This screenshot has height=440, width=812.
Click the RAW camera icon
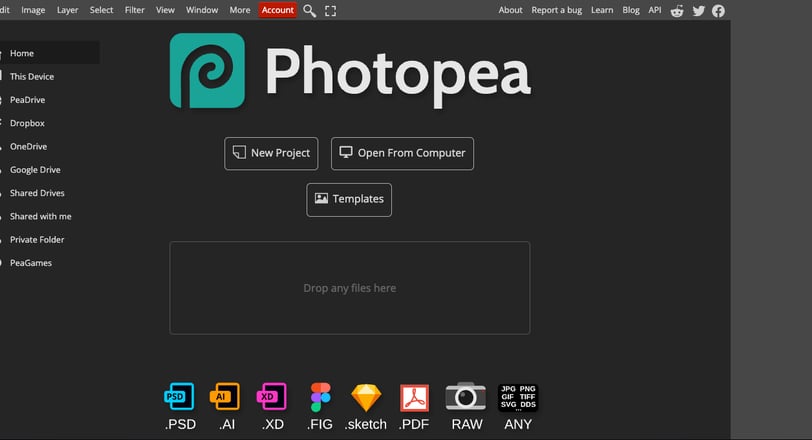[x=466, y=397]
